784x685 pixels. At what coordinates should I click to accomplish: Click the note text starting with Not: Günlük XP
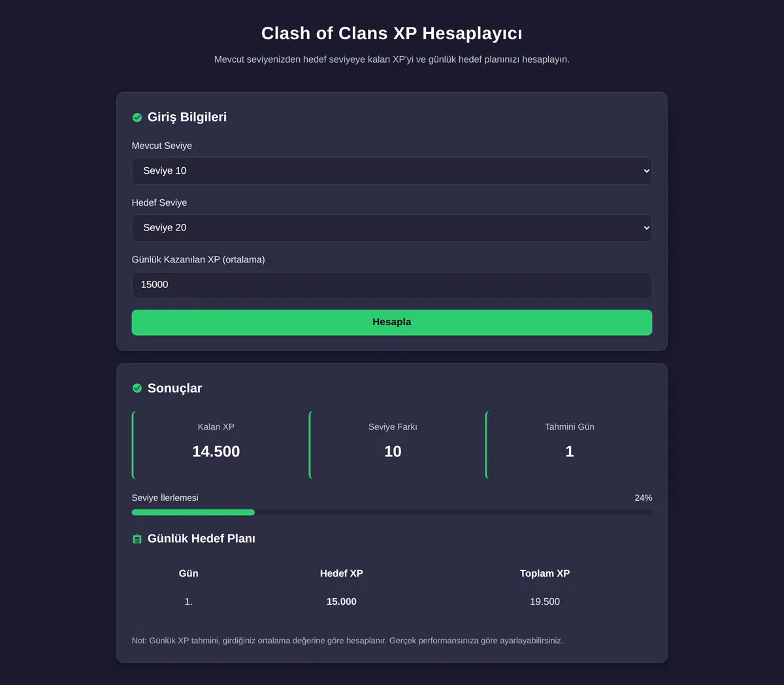coord(348,641)
